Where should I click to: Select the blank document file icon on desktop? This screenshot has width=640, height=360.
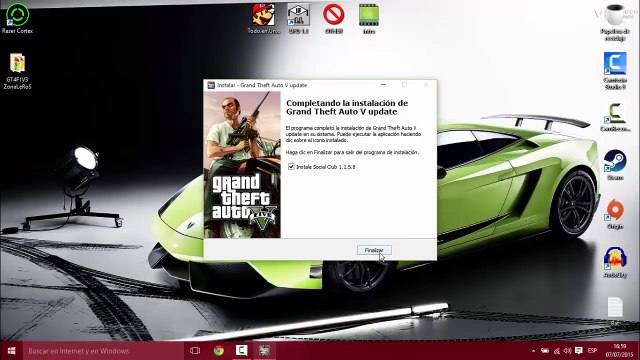pos(615,311)
